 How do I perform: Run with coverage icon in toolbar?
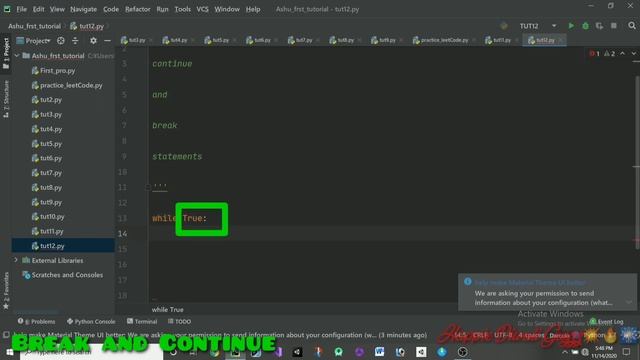[599, 26]
